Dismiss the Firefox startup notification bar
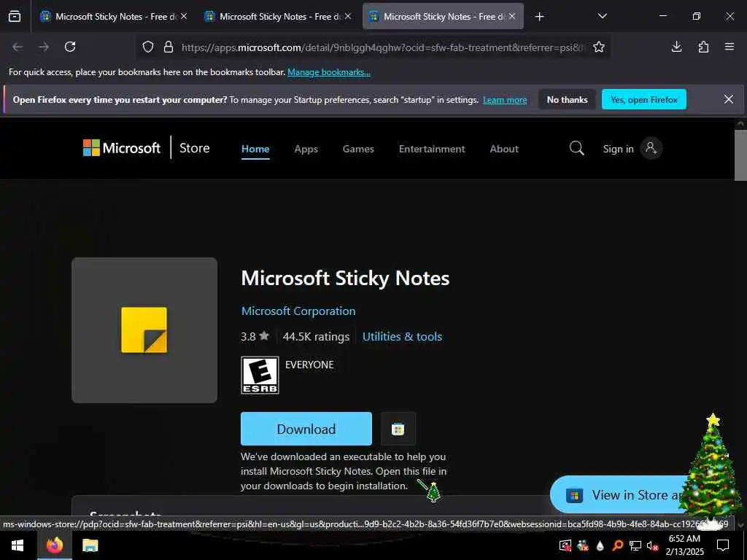Image resolution: width=747 pixels, height=560 pixels. 729,99
